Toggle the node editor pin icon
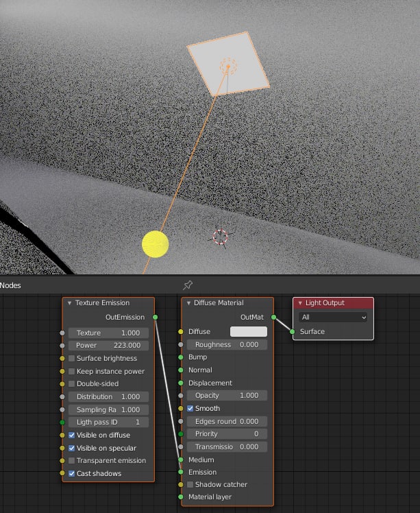The height and width of the screenshot is (513, 420). [188, 285]
